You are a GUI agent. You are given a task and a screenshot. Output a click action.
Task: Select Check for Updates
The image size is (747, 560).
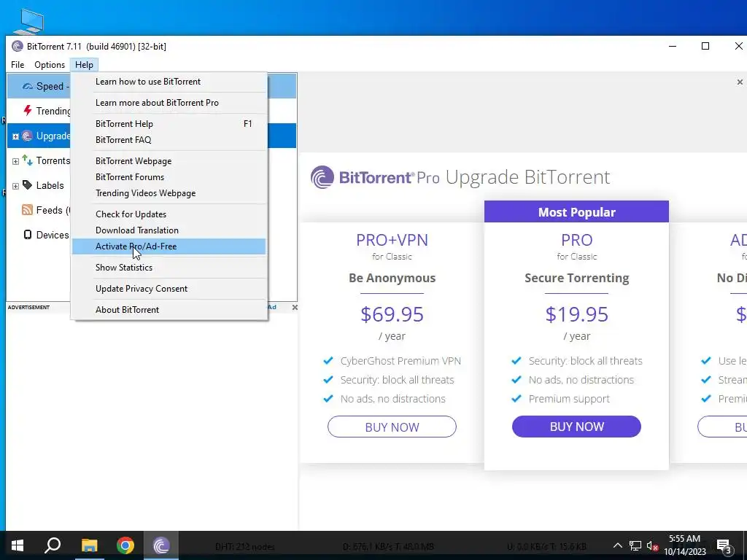[169, 214]
